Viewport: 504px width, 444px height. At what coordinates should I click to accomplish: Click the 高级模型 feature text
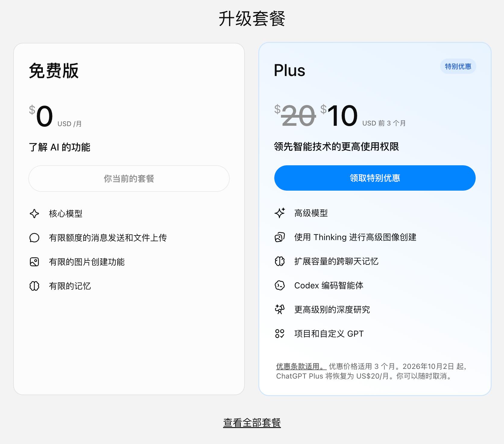click(311, 213)
